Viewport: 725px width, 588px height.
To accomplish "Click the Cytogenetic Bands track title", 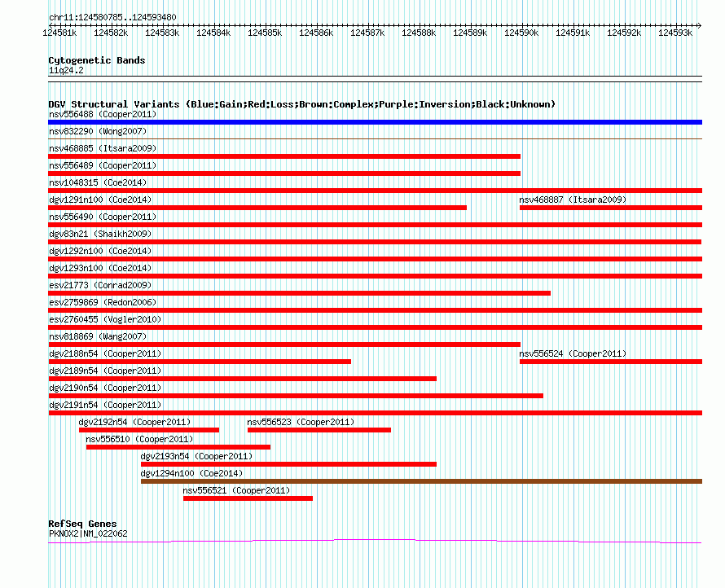I will (97, 60).
